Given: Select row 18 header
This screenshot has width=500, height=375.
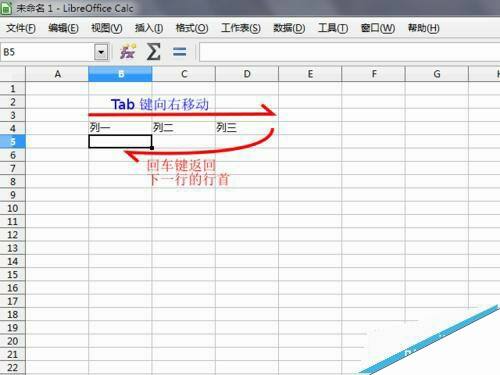Looking at the screenshot, I should click(x=13, y=314).
